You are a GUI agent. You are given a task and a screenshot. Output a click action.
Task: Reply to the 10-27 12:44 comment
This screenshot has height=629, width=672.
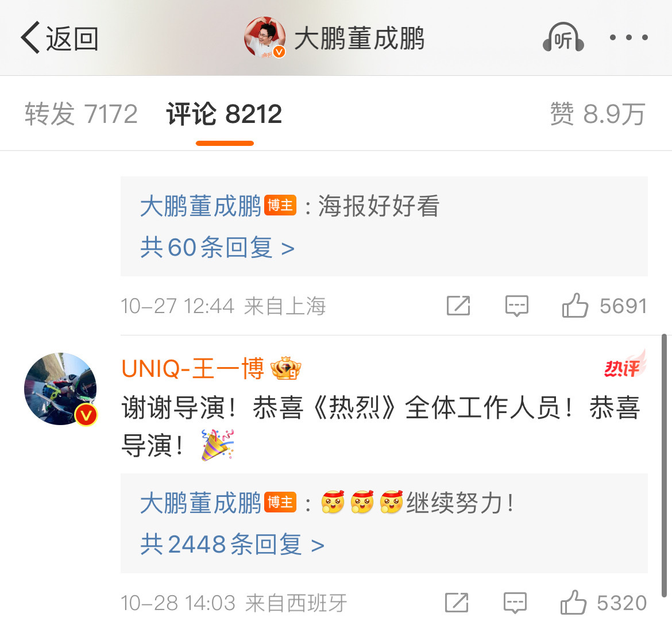click(516, 306)
